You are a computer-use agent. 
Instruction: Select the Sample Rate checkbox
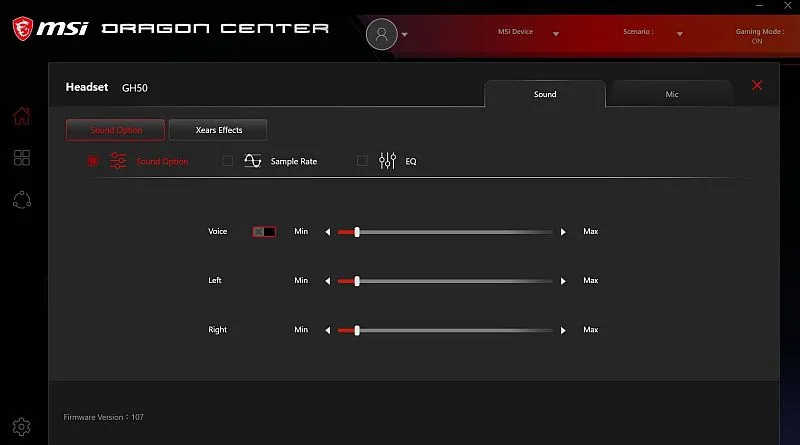pyautogui.click(x=228, y=161)
